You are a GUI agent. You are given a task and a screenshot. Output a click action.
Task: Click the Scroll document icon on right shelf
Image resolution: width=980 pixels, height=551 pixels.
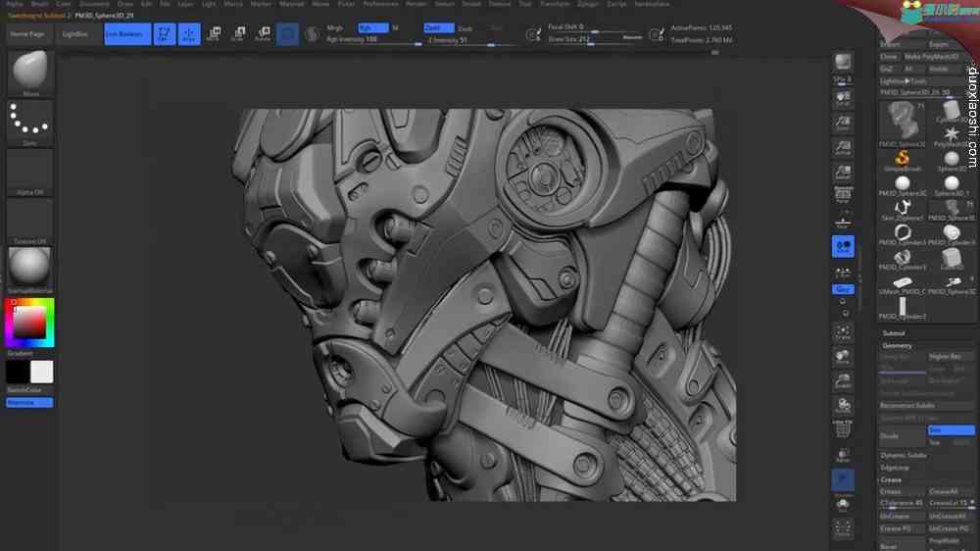coord(843,99)
